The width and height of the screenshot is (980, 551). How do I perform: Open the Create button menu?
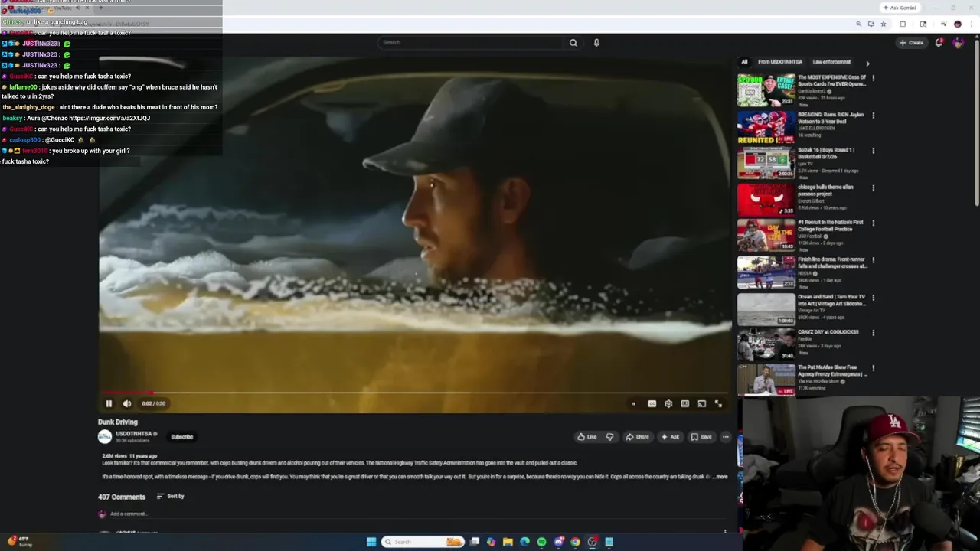point(911,43)
